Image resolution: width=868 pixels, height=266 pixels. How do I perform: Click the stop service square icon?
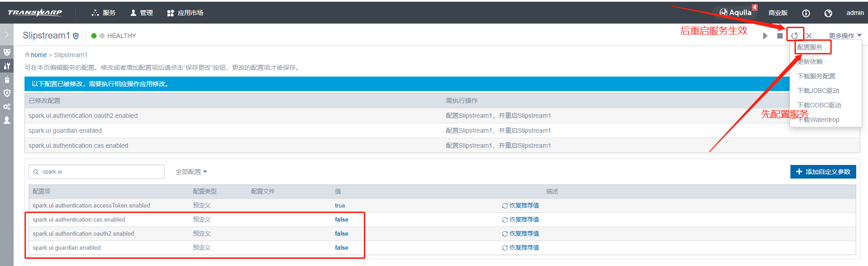(x=780, y=36)
